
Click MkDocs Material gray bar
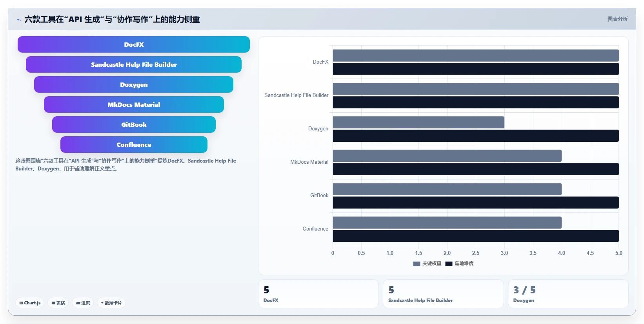coord(447,156)
